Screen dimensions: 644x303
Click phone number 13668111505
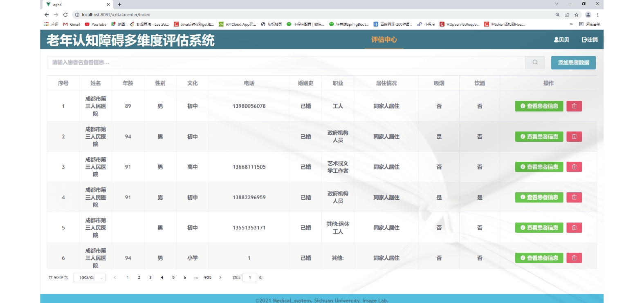tap(249, 167)
